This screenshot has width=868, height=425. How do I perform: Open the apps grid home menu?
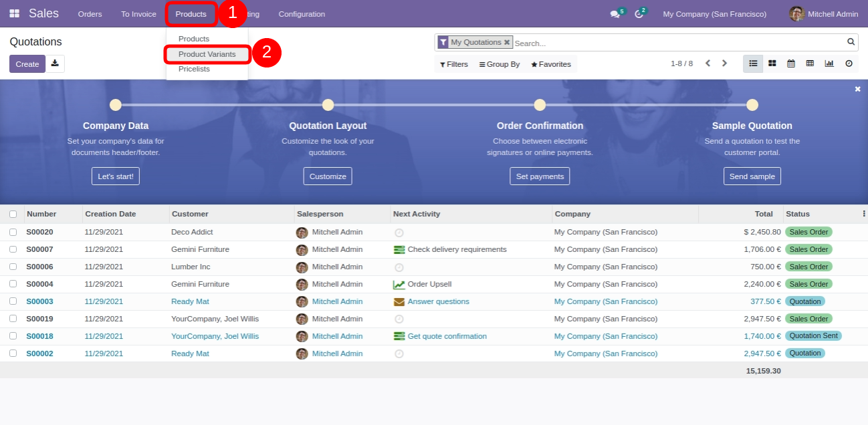click(x=14, y=13)
